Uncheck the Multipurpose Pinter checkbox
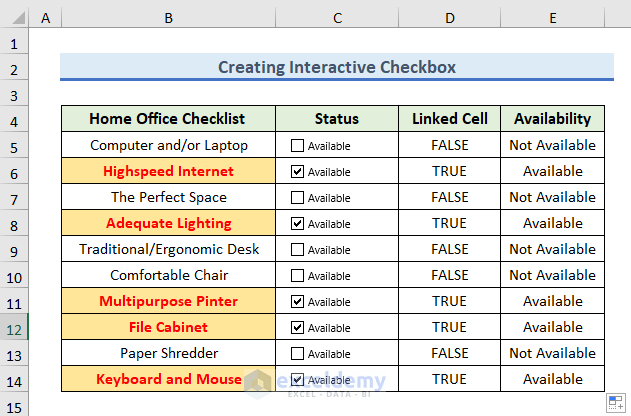Screen dimensions: 631x416 297,301
